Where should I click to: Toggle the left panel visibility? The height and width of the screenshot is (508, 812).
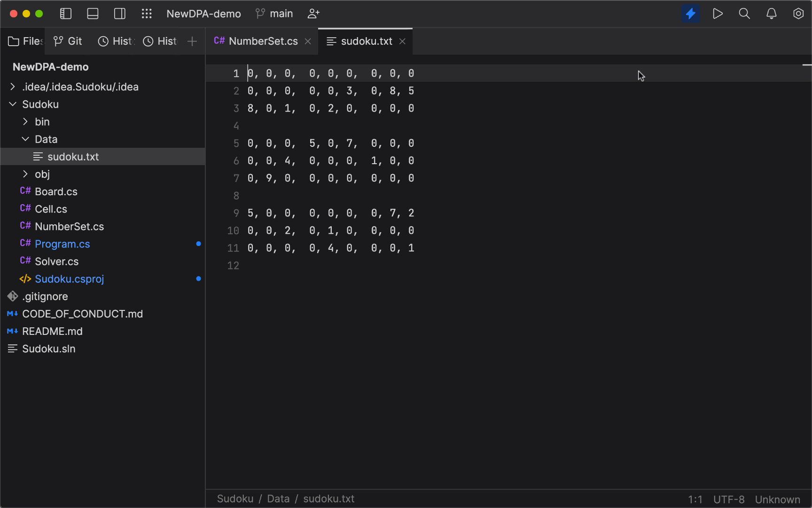tap(65, 14)
